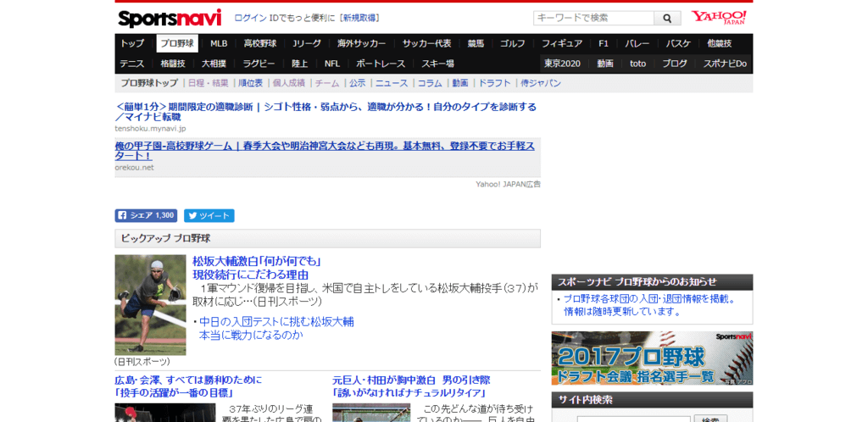
Task: Open 動画 in the gray sub-navigation
Action: [x=460, y=83]
